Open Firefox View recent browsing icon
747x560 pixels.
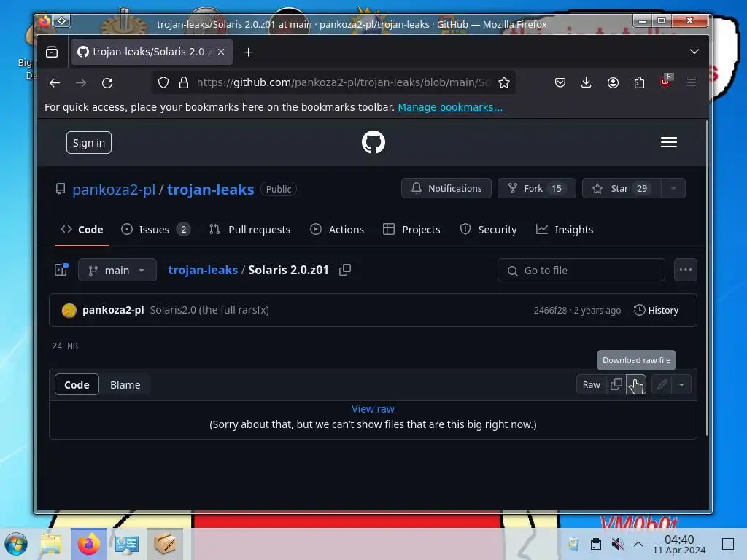(52, 52)
